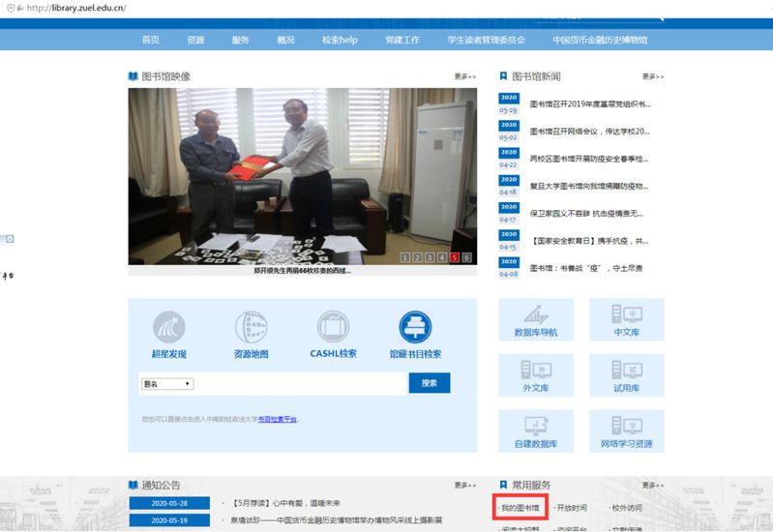
Task: Open the news item dated 04-22
Action: point(589,159)
